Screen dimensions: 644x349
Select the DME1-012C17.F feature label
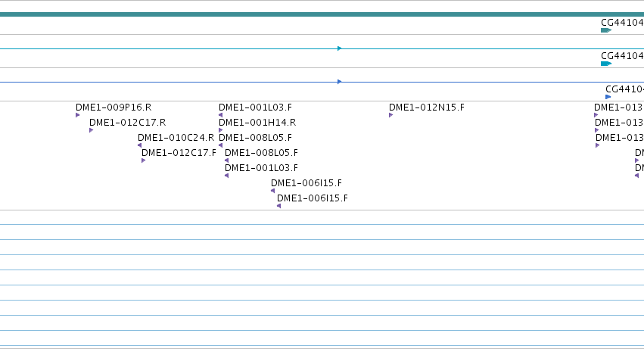point(179,153)
